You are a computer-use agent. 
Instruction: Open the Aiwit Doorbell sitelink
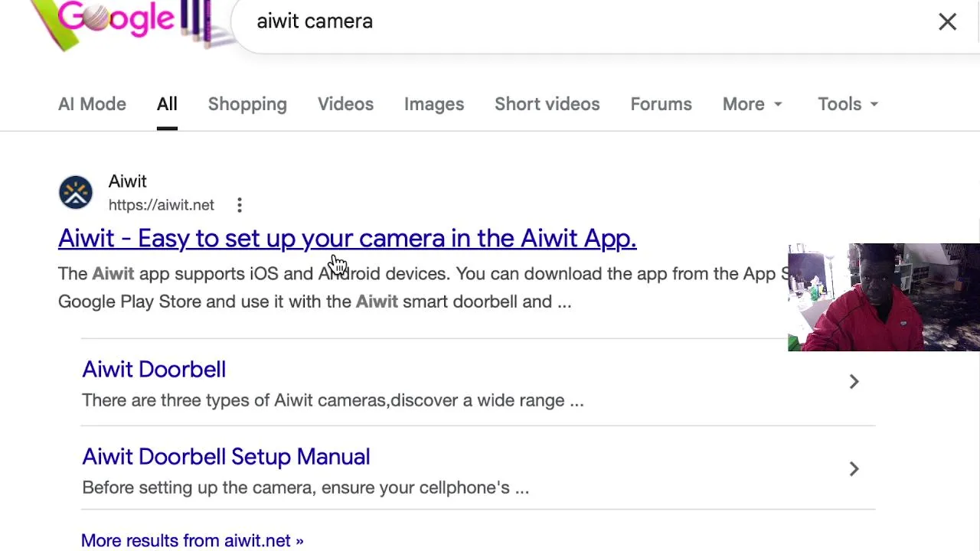coord(154,370)
